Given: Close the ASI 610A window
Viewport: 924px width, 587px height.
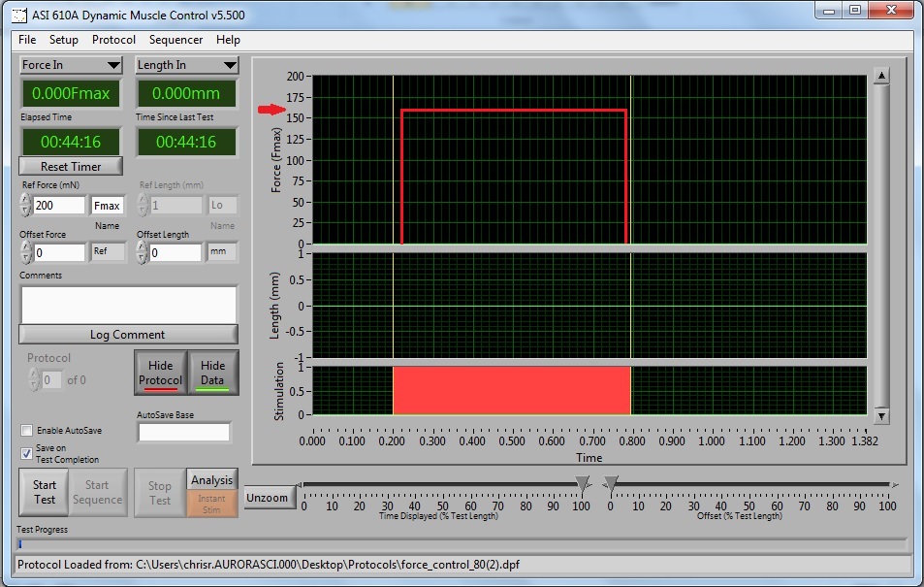Looking at the screenshot, I should point(892,10).
